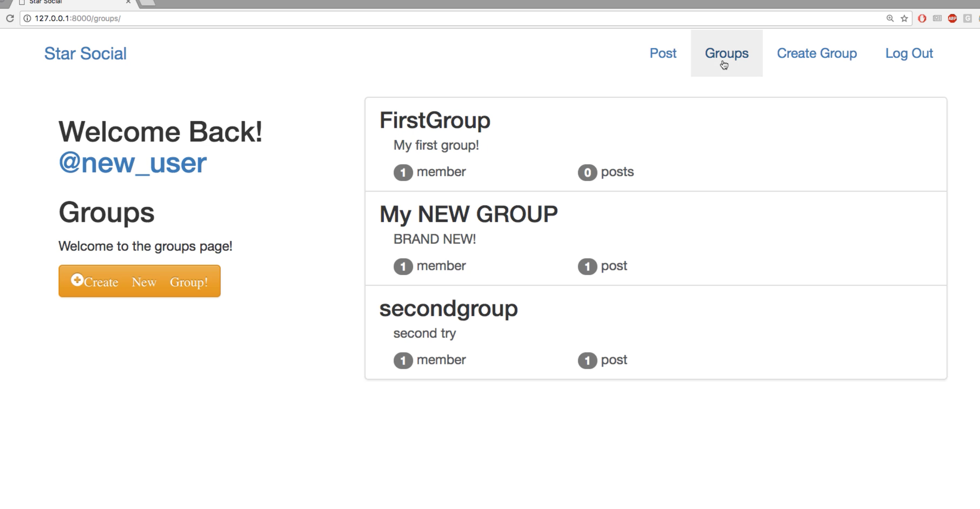Click the post count icon for My NEW GROUP
This screenshot has height=509, width=980.
(x=586, y=266)
